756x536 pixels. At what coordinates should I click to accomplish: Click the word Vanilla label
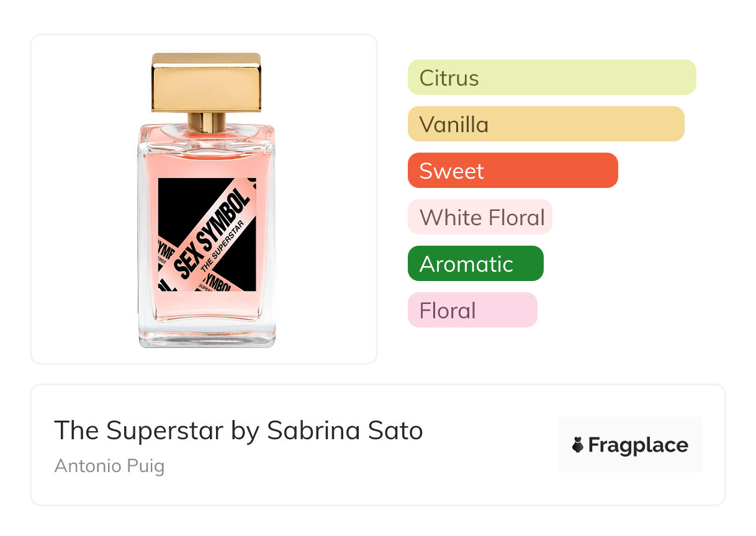(454, 125)
